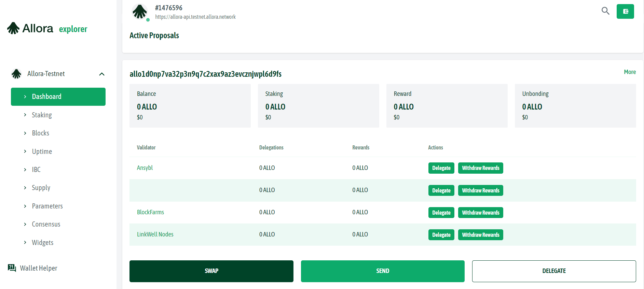Open the IBC menu item
This screenshot has width=644, height=289.
(x=36, y=170)
